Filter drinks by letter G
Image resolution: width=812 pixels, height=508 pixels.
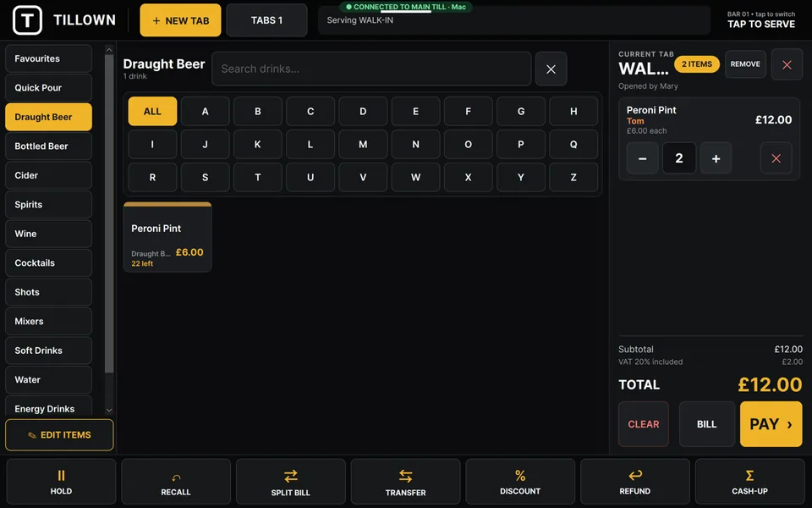point(521,112)
